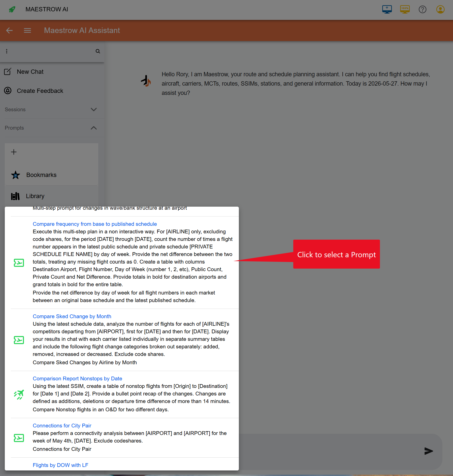Click the sidebar search magnifier icon
The height and width of the screenshot is (476, 453).
(x=98, y=51)
